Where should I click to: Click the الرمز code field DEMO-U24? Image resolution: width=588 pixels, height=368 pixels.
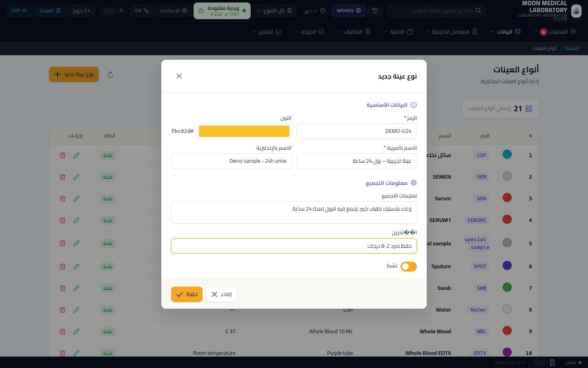coord(356,131)
